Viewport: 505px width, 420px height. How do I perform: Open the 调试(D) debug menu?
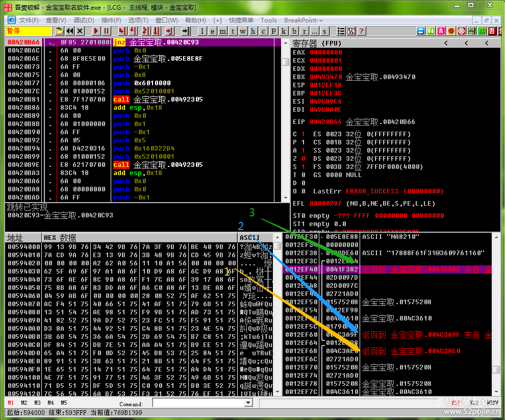pos(83,20)
